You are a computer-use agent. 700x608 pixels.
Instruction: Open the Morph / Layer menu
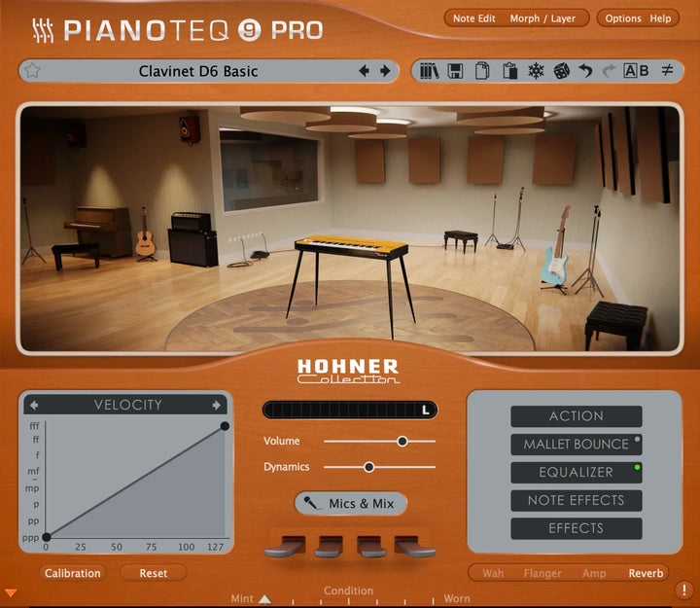(x=542, y=18)
